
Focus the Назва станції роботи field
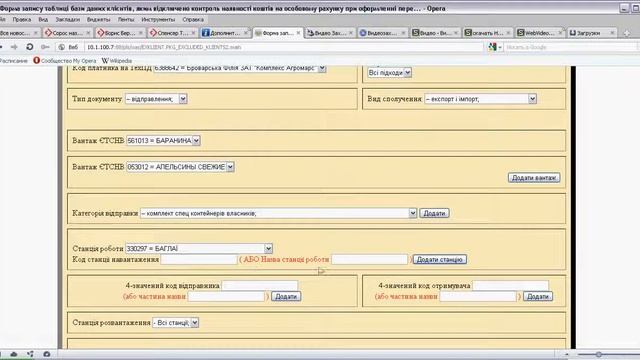click(369, 260)
